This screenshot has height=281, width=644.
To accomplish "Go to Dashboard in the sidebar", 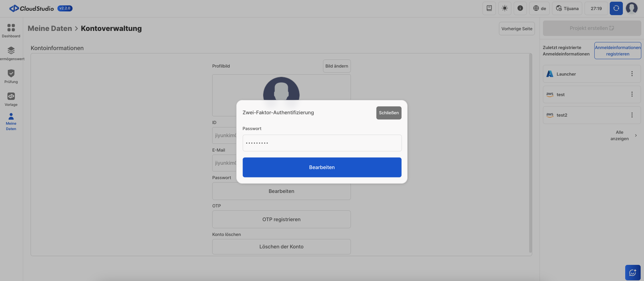I will (11, 31).
